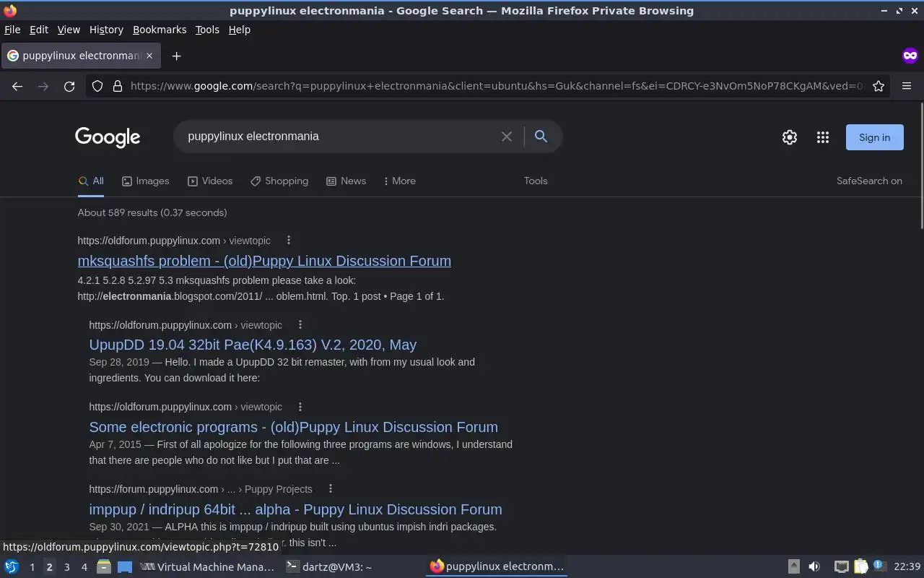The width and height of the screenshot is (924, 578).
Task: Open SafeSearch on settings
Action: tap(869, 181)
